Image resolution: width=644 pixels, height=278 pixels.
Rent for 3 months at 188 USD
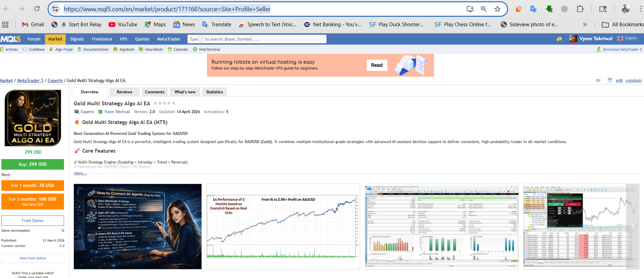[x=33, y=201]
